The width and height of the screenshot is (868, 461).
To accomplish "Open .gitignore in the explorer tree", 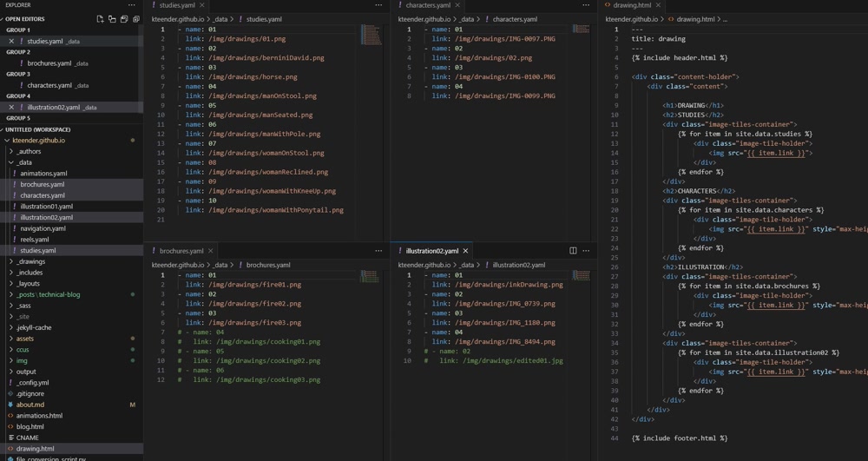I will 30,393.
